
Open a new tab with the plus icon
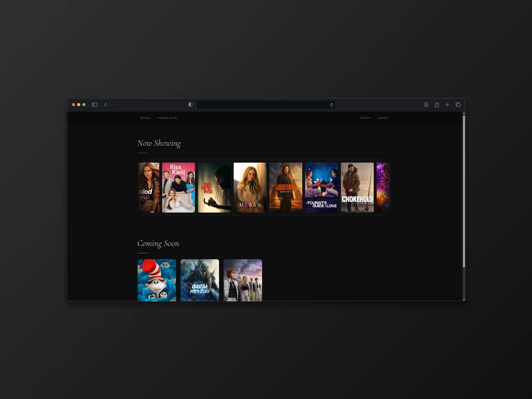click(447, 105)
